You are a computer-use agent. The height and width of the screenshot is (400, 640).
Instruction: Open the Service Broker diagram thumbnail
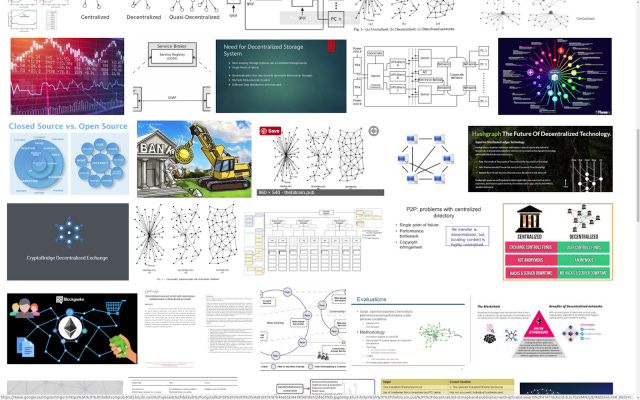click(x=172, y=76)
